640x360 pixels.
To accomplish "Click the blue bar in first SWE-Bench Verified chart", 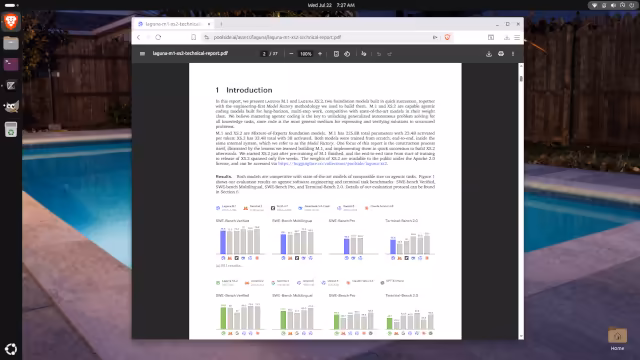I will click(x=223, y=242).
